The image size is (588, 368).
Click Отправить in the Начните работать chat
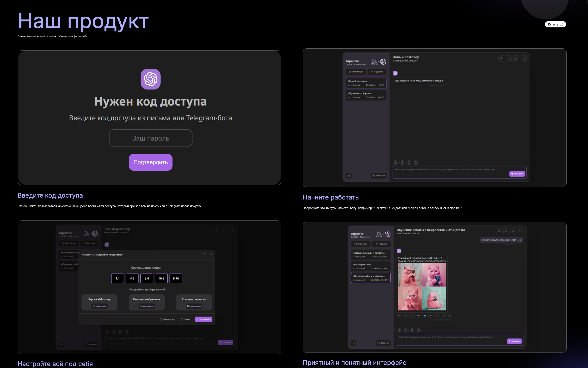click(x=517, y=174)
